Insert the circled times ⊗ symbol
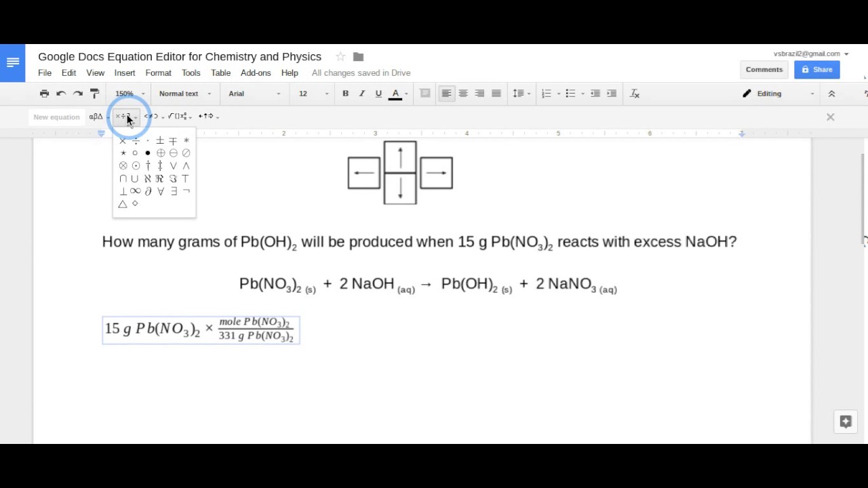The width and height of the screenshot is (868, 488). click(x=123, y=165)
